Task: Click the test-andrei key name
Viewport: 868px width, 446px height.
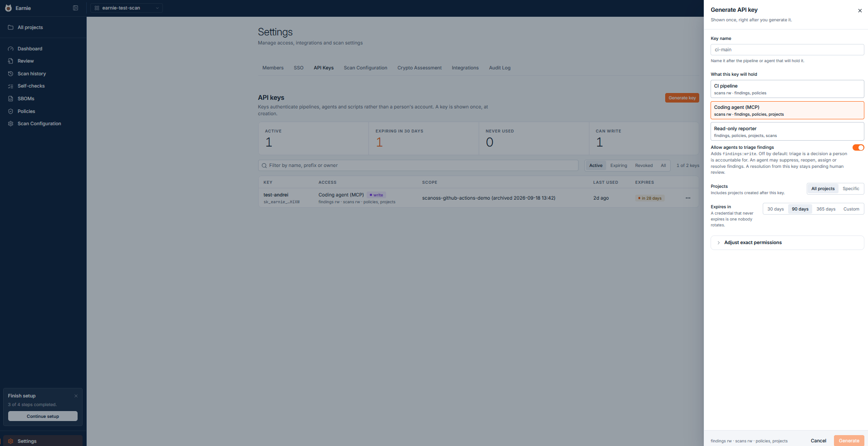Action: pyautogui.click(x=276, y=195)
